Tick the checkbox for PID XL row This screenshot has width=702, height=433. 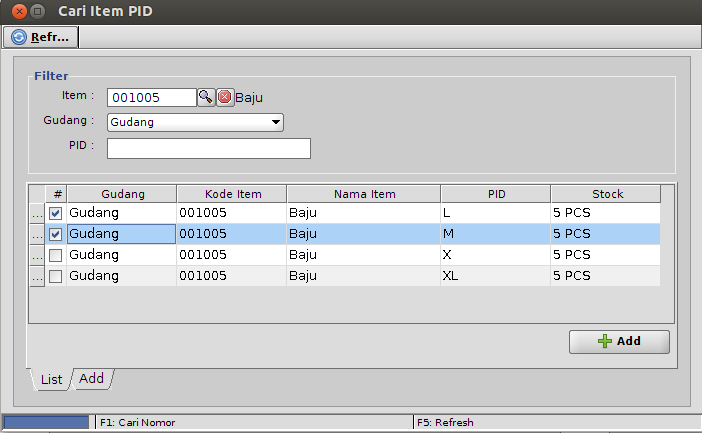coord(56,276)
